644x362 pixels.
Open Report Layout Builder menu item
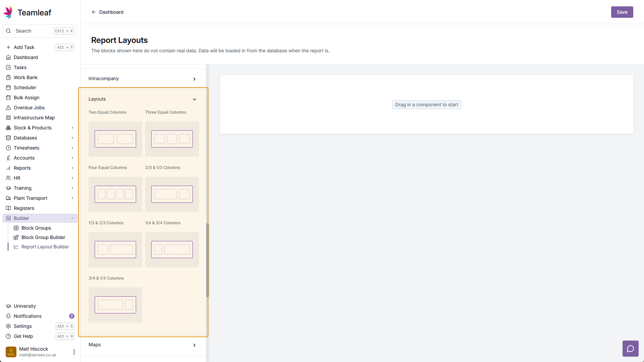pos(45,247)
